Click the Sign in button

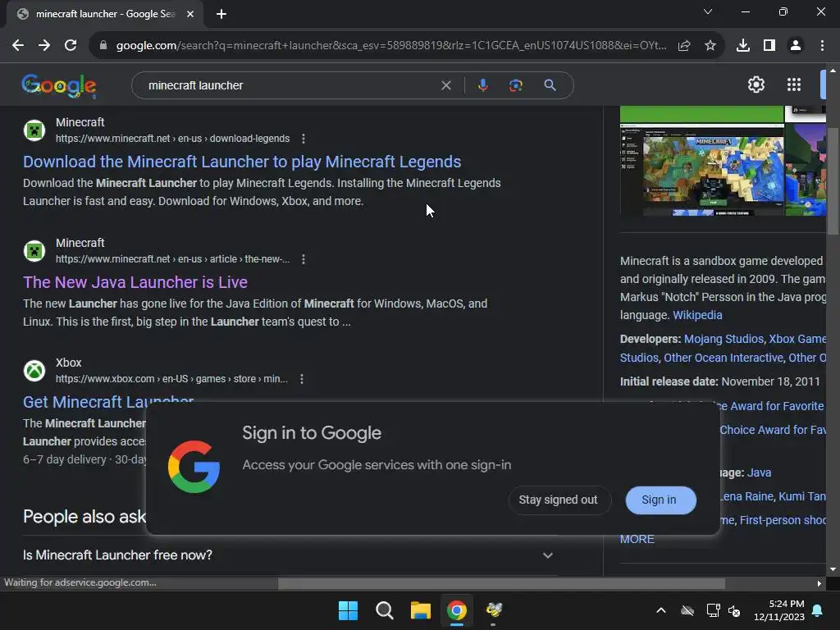[660, 500]
